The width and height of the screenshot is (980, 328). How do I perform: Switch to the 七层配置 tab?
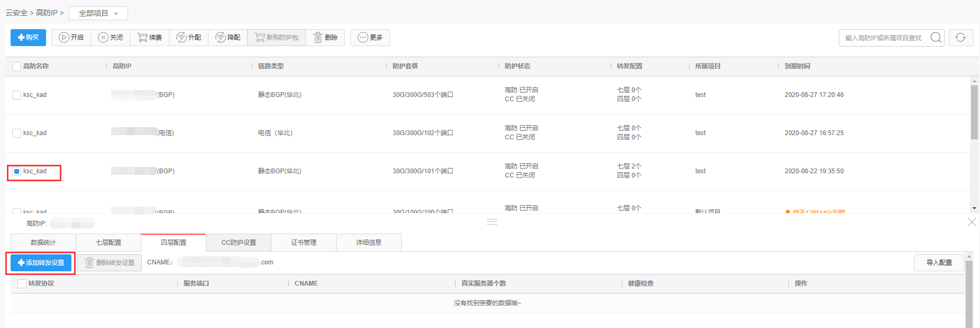pyautogui.click(x=108, y=243)
